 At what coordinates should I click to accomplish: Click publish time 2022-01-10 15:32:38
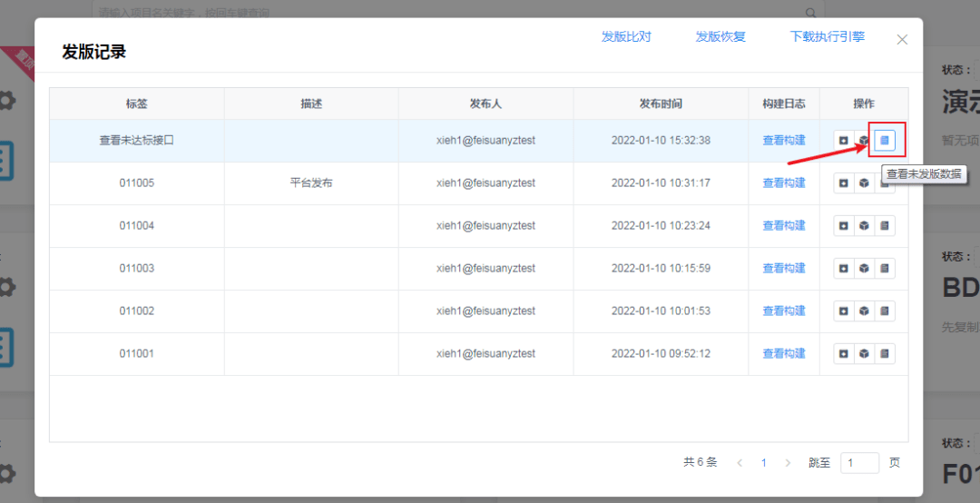pyautogui.click(x=661, y=141)
